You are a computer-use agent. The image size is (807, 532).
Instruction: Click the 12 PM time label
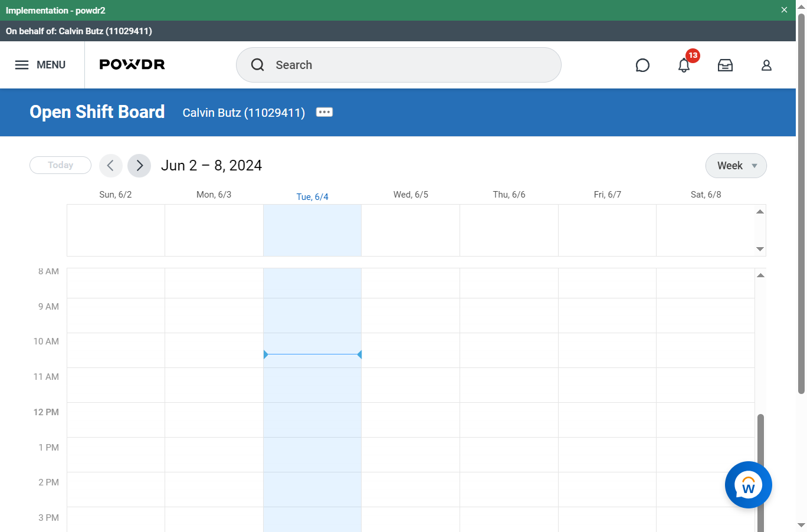coord(46,412)
